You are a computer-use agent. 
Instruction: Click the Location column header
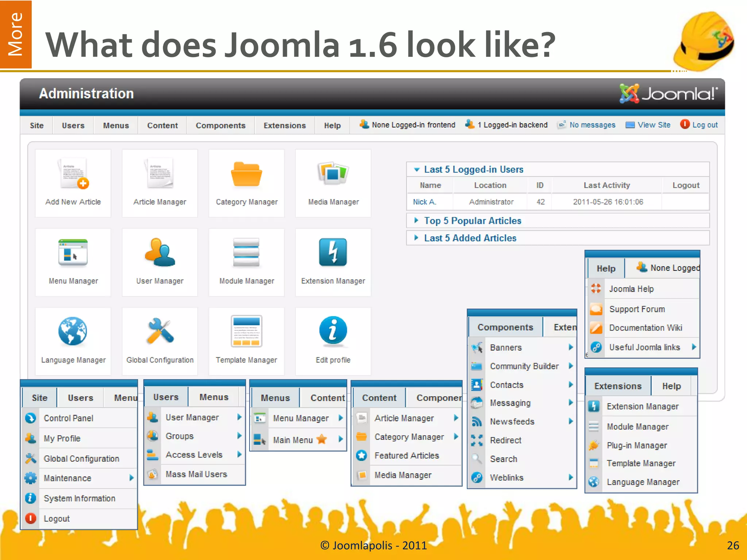click(x=490, y=185)
